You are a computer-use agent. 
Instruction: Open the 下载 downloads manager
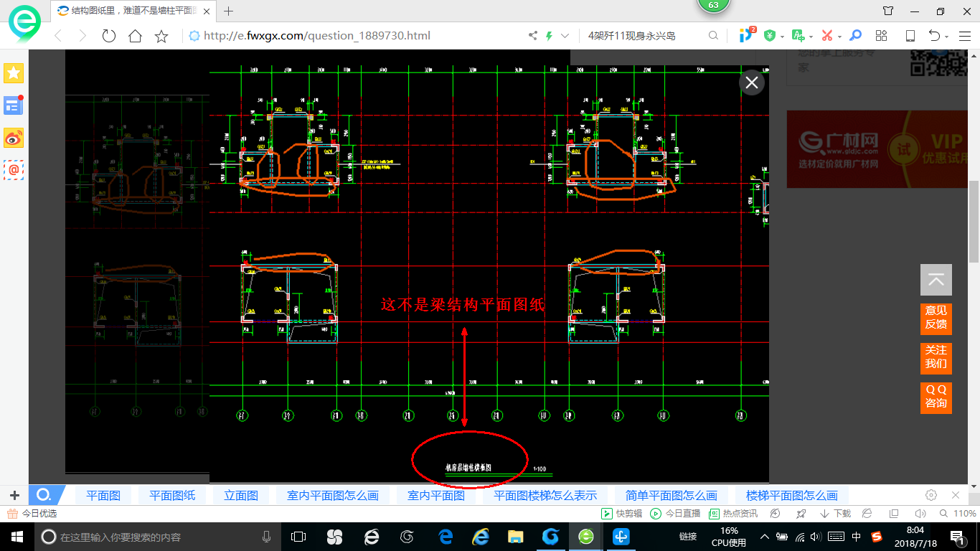[x=835, y=514]
